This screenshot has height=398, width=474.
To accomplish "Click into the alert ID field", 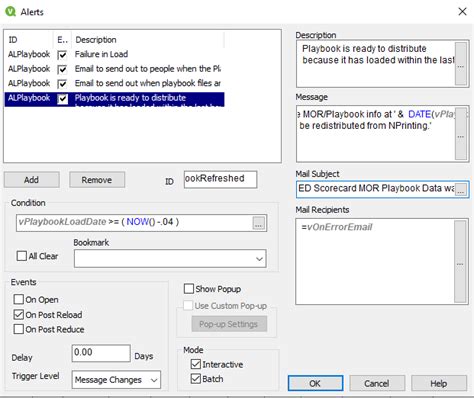I will coord(220,179).
